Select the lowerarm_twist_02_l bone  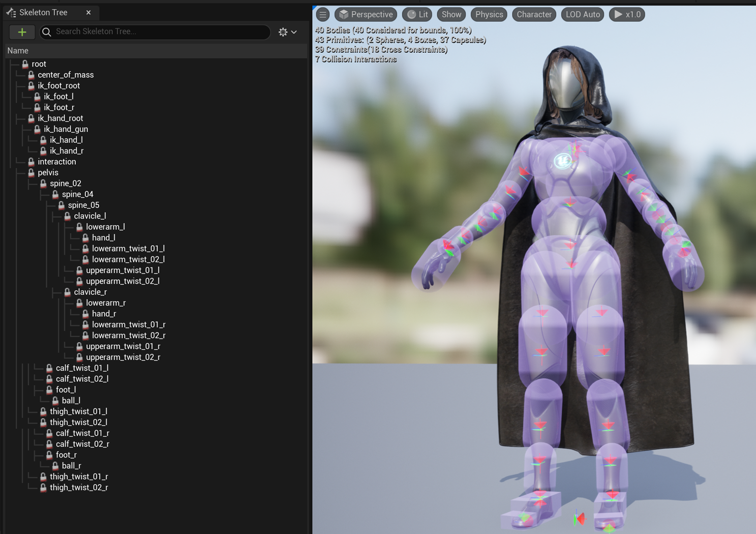[128, 259]
